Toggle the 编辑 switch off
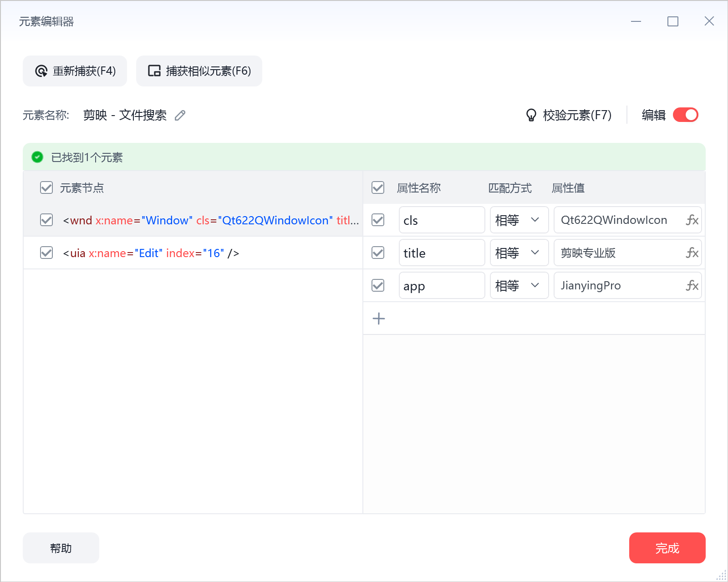Screen dimensions: 728x582 tap(686, 115)
